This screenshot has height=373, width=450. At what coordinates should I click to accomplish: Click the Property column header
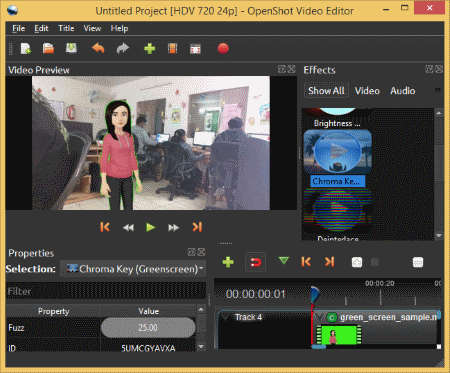[53, 311]
